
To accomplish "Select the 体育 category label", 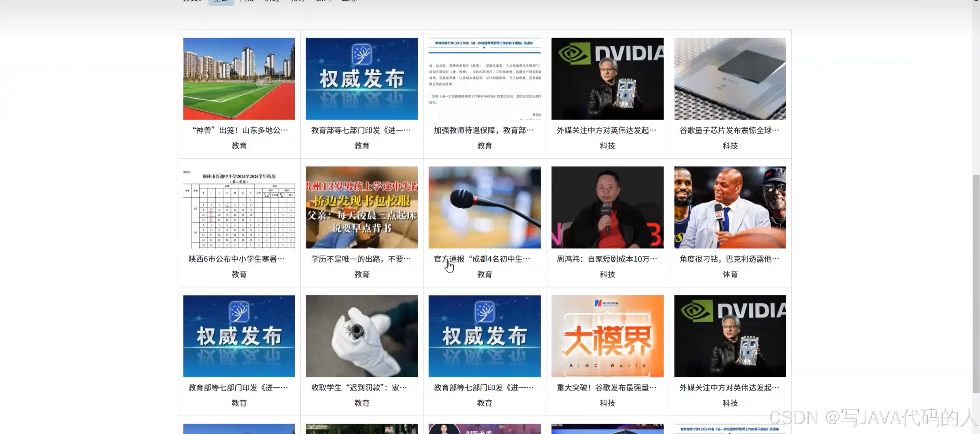I will (x=730, y=274).
